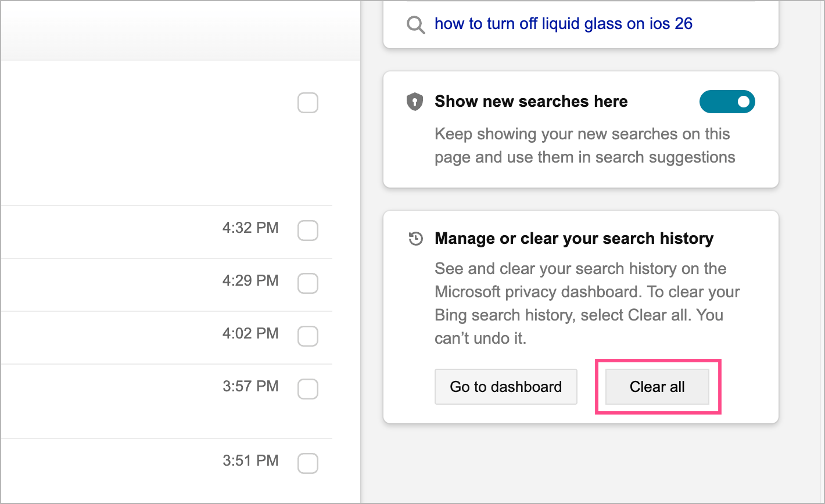Tick the checkbox next to 4:02 PM
Image resolution: width=825 pixels, height=504 pixels.
[x=308, y=336]
